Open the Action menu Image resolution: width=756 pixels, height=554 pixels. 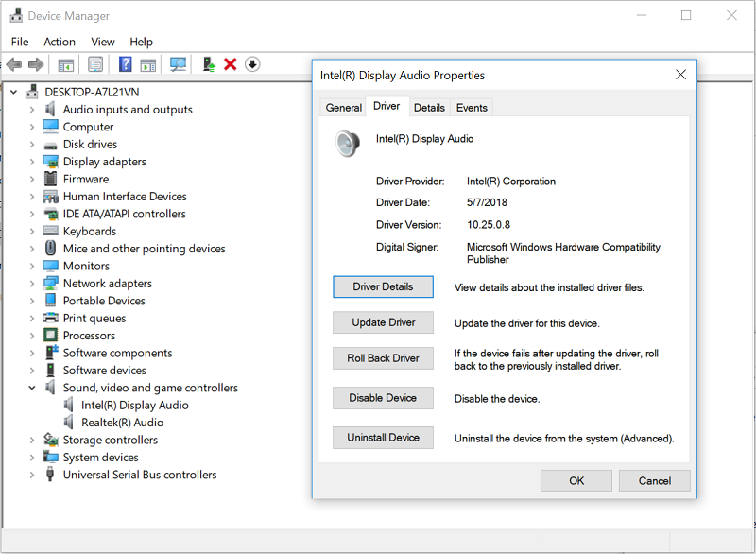[60, 42]
